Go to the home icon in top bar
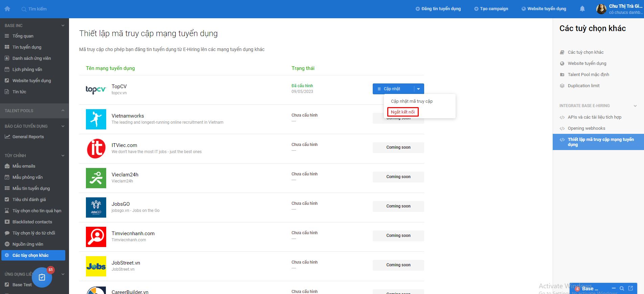This screenshot has height=294, width=644. (7, 9)
